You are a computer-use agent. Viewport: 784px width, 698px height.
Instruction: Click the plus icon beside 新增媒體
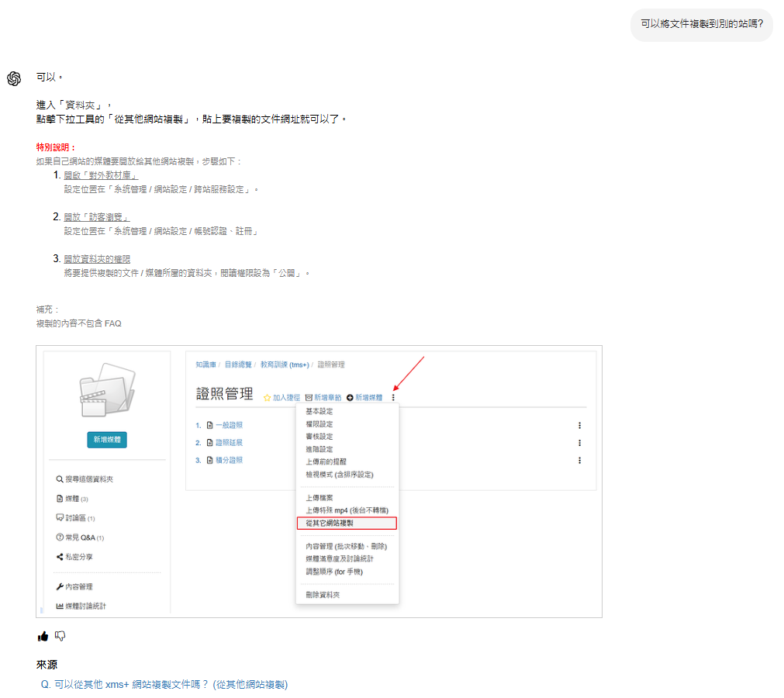click(350, 398)
